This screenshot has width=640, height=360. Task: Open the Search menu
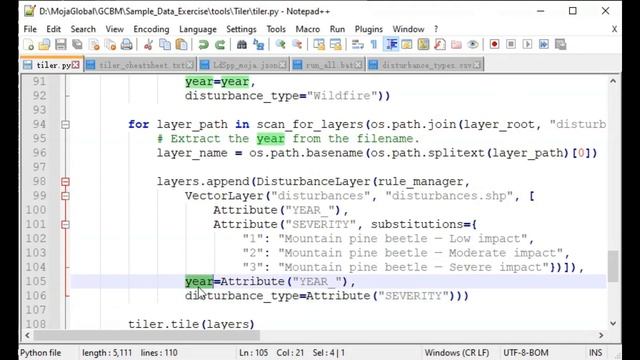coord(83,29)
